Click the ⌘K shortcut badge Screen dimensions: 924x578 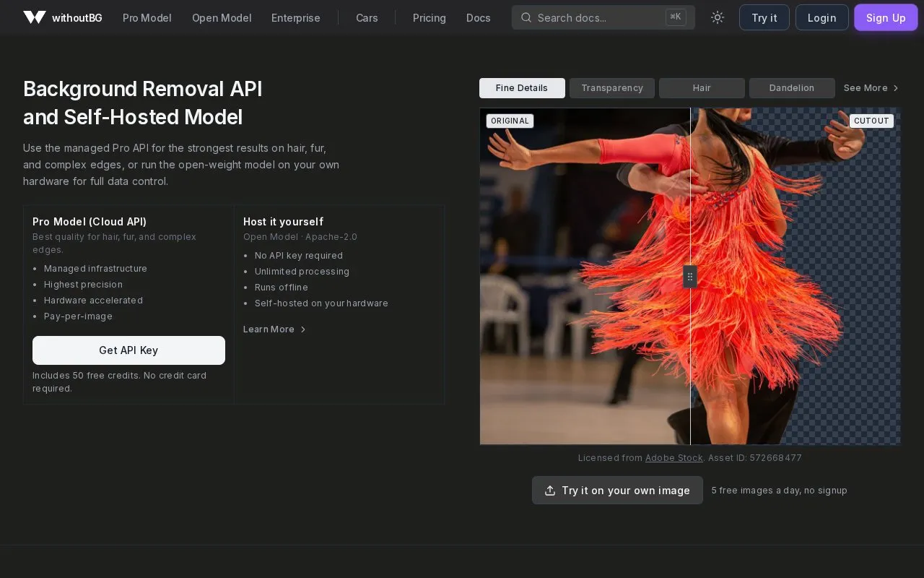[676, 17]
